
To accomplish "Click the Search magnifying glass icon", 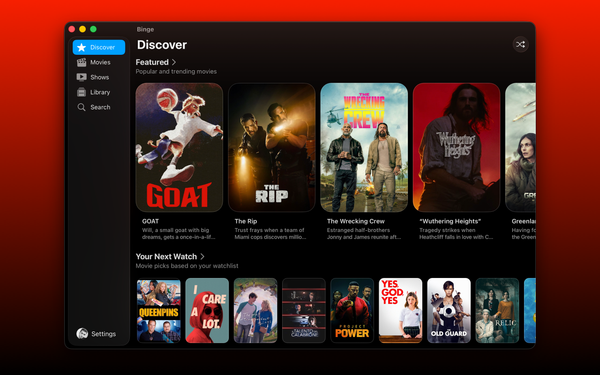I will coord(82,107).
